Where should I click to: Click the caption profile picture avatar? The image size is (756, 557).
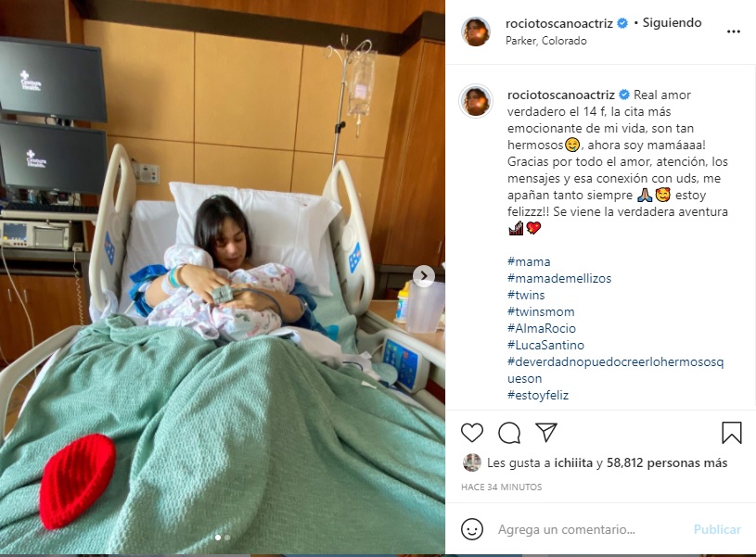click(x=476, y=102)
